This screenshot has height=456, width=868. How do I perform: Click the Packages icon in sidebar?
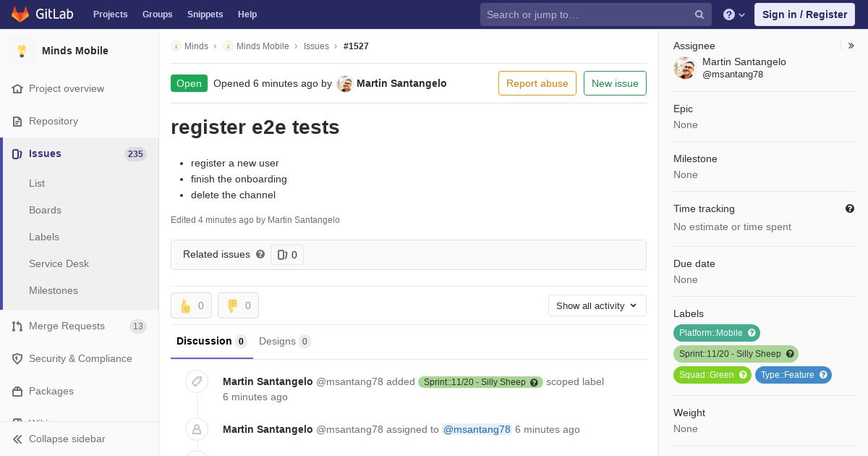(x=17, y=391)
